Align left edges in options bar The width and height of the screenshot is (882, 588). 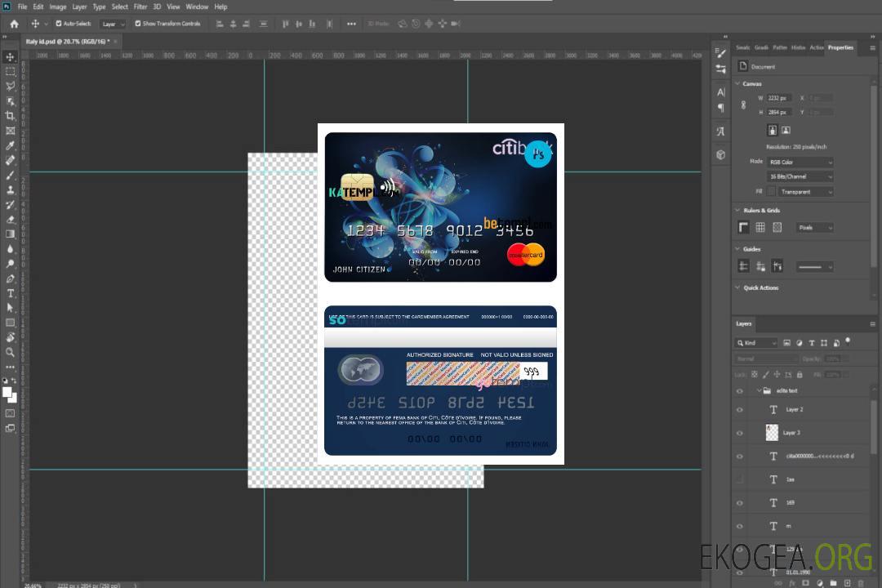[x=220, y=24]
